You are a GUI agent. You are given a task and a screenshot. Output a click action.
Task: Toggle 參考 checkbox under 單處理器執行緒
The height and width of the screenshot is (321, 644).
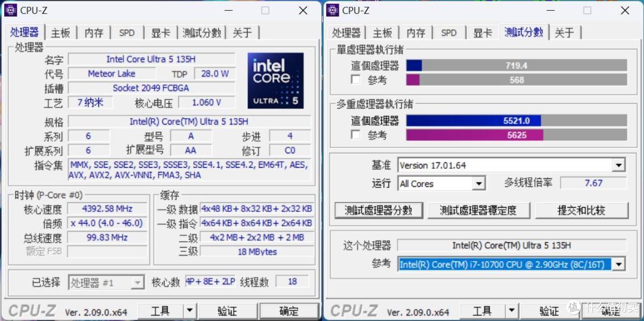click(x=355, y=79)
